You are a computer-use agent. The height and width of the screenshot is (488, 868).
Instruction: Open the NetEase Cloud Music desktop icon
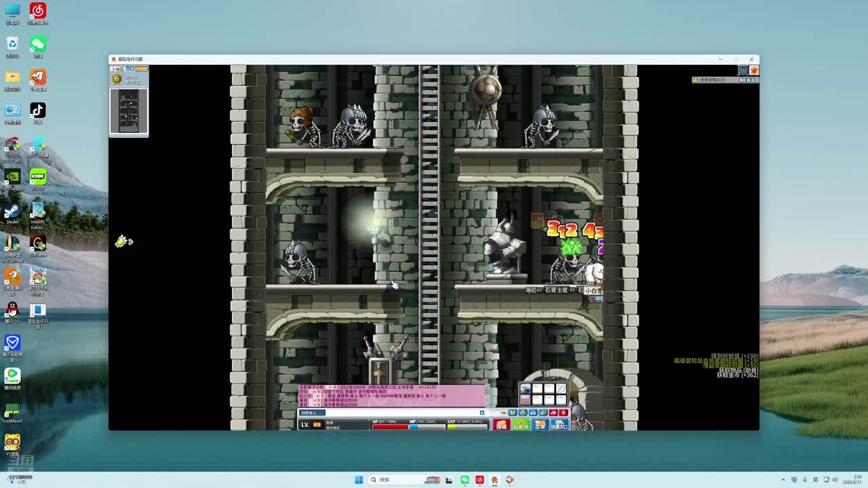point(38,11)
